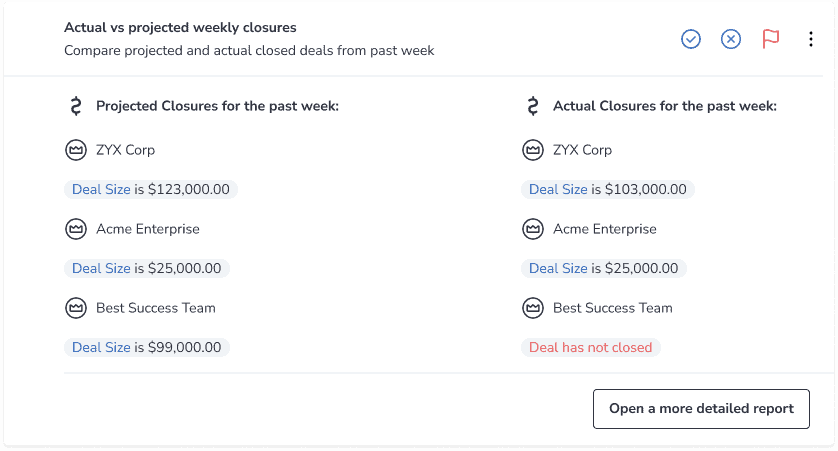Click the Deal Size link for $123,000.00
The height and width of the screenshot is (451, 838).
(101, 189)
